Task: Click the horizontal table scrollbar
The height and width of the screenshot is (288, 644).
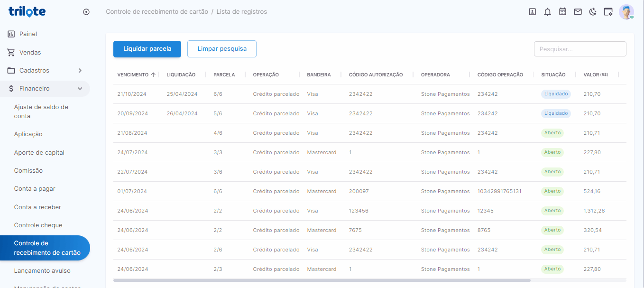Action: coord(322,280)
